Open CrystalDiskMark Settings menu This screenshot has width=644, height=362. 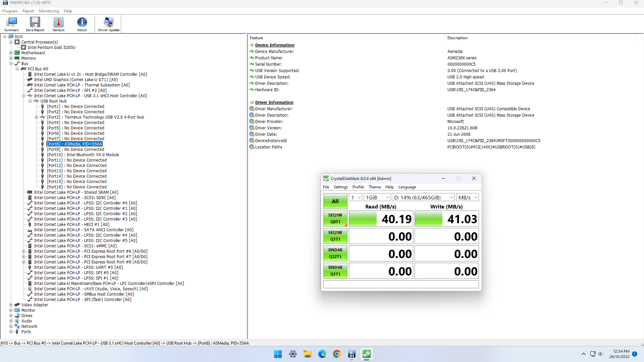[x=340, y=187]
